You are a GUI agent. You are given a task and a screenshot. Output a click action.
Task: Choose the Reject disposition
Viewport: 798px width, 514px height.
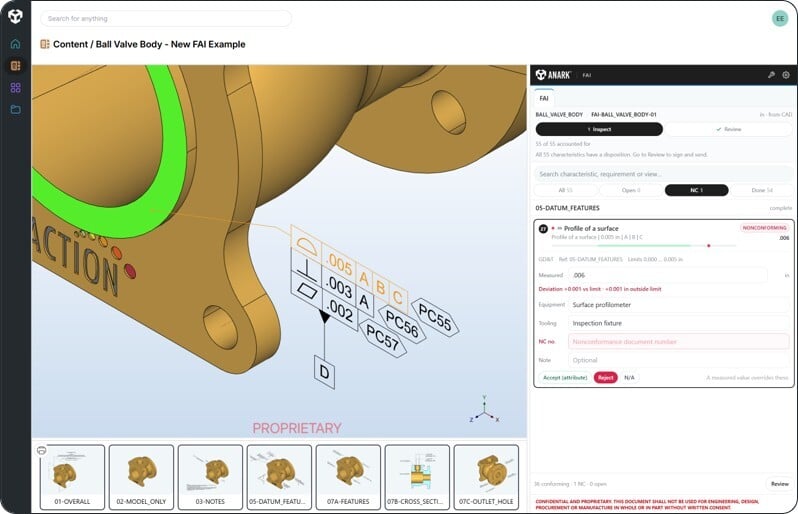(606, 378)
